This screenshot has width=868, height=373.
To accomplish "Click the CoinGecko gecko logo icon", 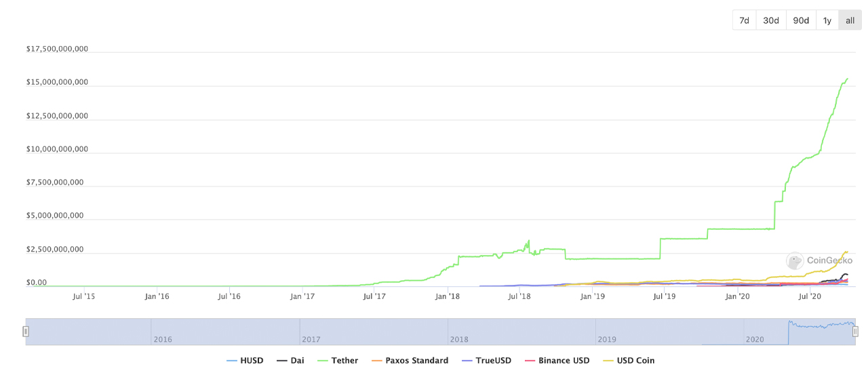I will click(x=795, y=260).
